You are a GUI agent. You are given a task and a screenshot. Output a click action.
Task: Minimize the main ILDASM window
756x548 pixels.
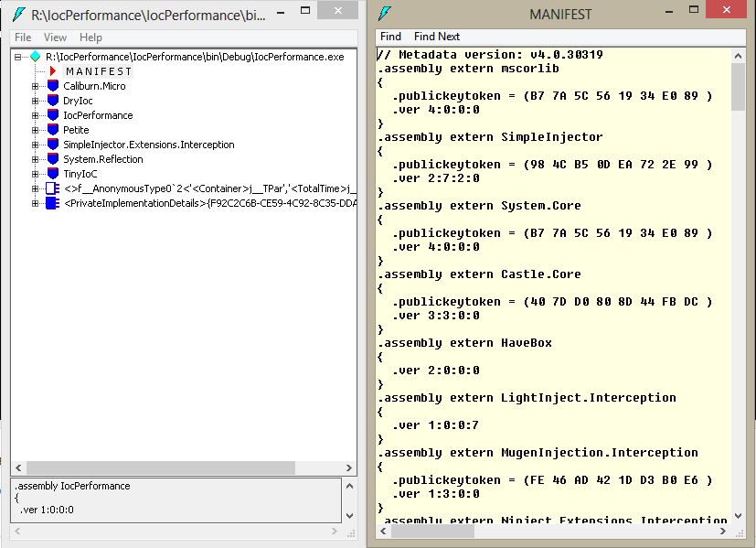pos(281,11)
